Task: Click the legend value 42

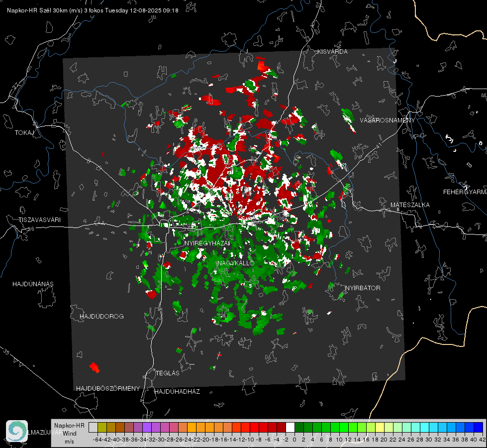Action: [482, 440]
